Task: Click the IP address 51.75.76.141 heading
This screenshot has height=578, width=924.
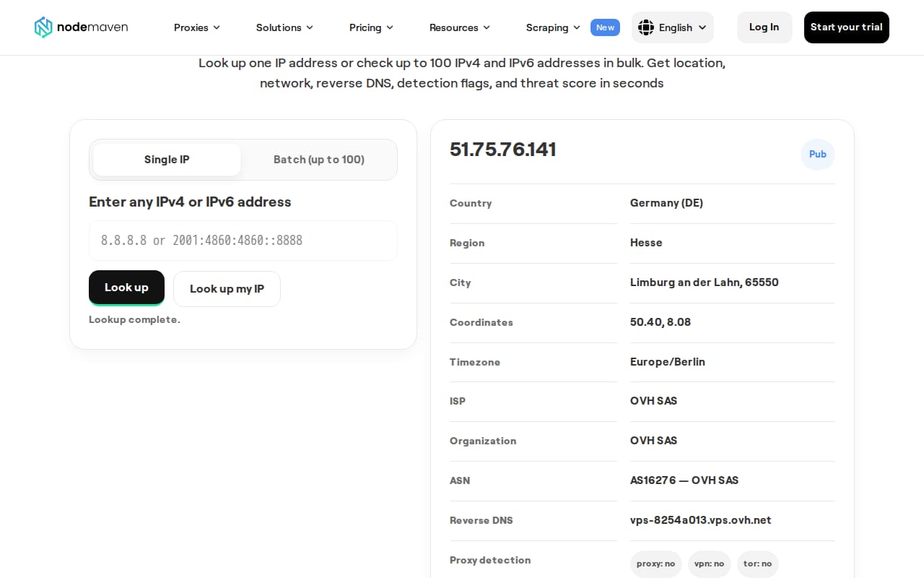Action: tap(503, 150)
